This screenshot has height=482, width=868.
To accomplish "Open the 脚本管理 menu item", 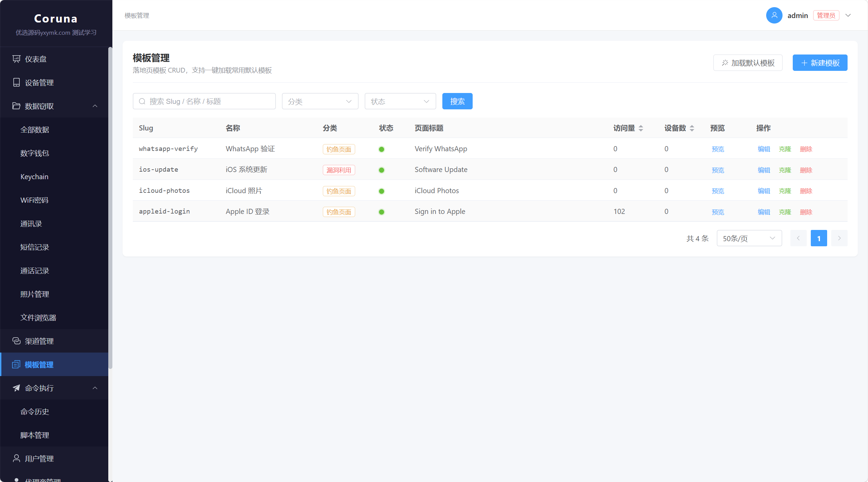I will pyautogui.click(x=54, y=435).
